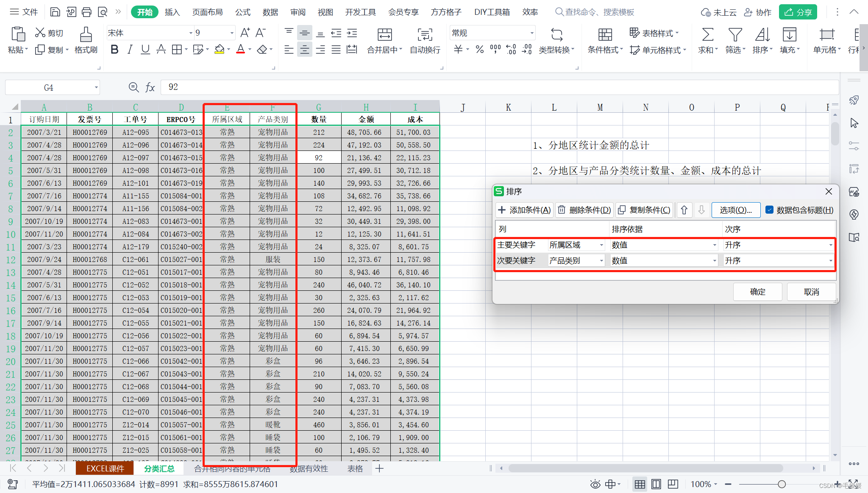Image resolution: width=868 pixels, height=493 pixels.
Task: Click the cell name box showing G4
Action: coord(49,87)
